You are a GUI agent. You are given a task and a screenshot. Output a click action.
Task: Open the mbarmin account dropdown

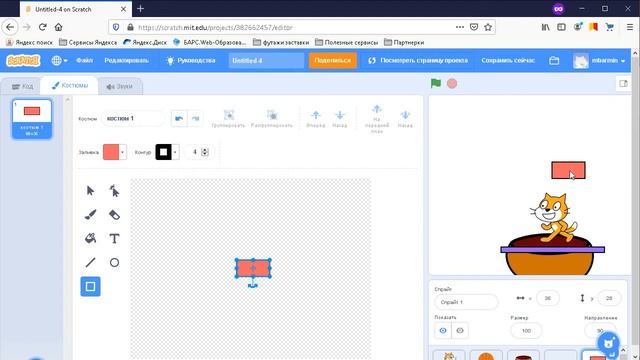pos(599,60)
